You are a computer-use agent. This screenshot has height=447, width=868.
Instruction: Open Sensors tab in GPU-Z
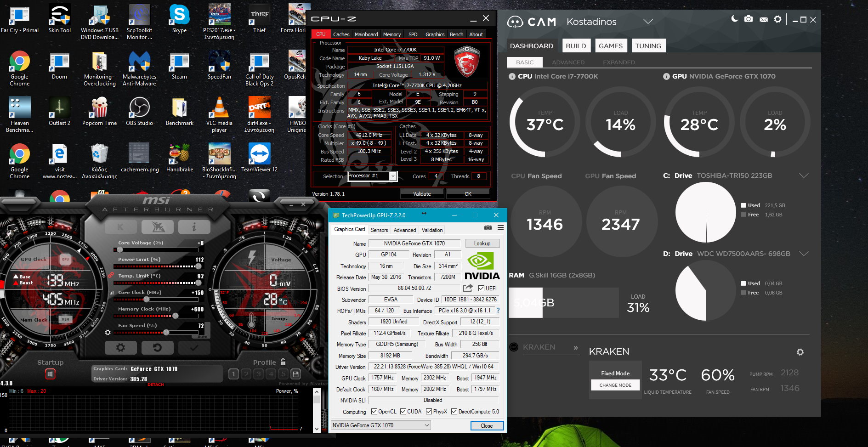(x=379, y=230)
